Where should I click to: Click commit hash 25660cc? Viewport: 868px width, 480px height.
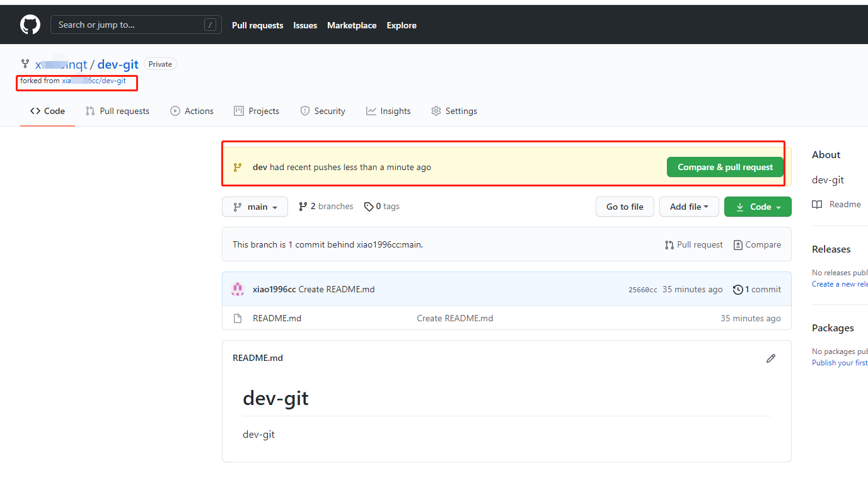(x=642, y=289)
